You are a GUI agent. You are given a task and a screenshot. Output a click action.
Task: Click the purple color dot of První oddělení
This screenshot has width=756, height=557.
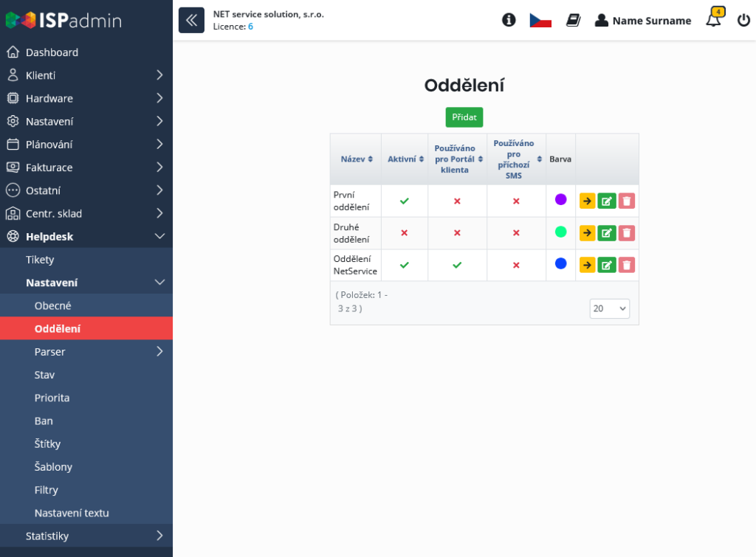click(560, 199)
